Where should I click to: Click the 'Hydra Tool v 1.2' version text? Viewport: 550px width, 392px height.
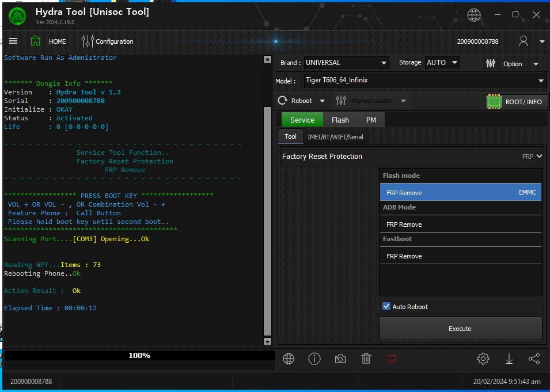click(x=88, y=92)
